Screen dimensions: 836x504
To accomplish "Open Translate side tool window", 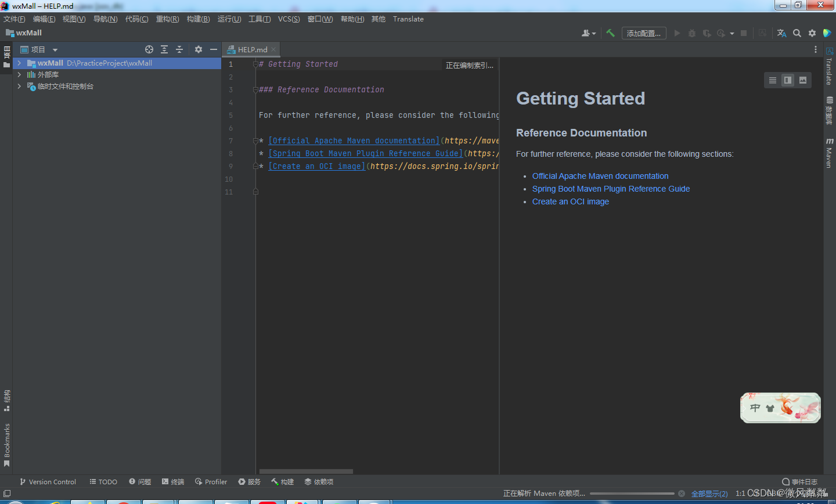I will 830,66.
